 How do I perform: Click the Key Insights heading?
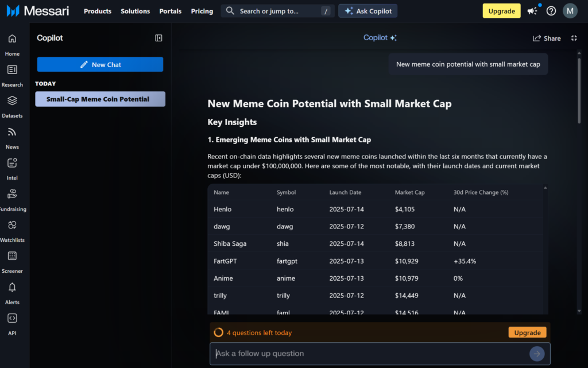pyautogui.click(x=232, y=122)
